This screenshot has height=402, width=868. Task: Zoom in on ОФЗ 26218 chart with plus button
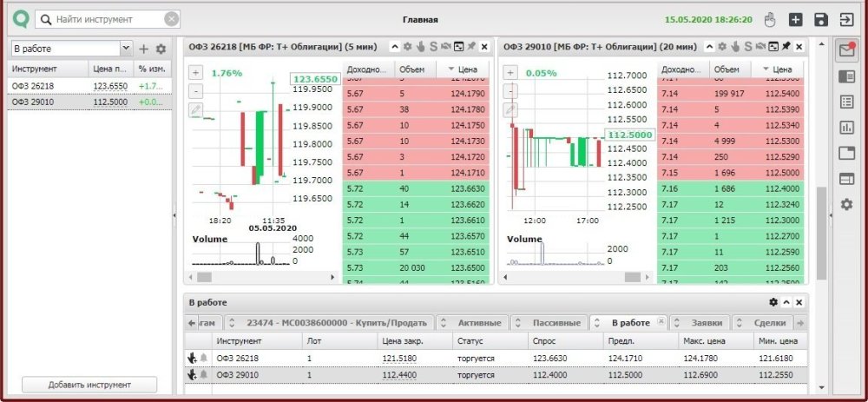point(195,73)
